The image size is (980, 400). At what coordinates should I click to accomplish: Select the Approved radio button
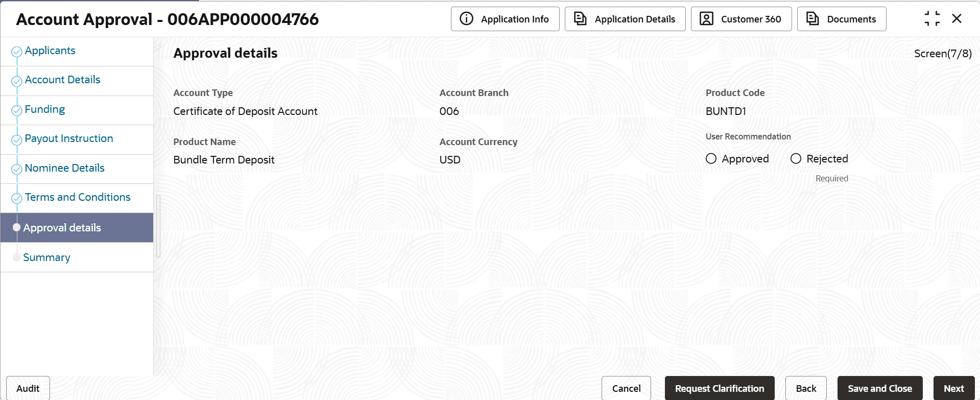coord(711,159)
